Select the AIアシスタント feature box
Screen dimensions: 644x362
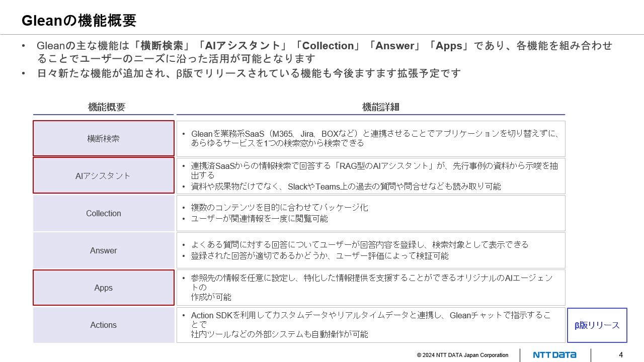pos(104,175)
